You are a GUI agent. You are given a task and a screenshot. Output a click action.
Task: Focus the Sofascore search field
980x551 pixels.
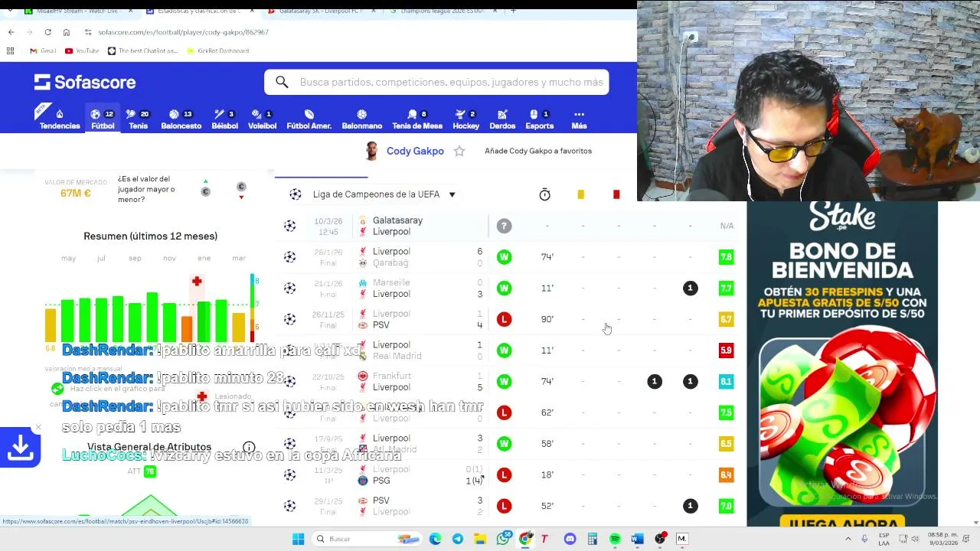(436, 82)
